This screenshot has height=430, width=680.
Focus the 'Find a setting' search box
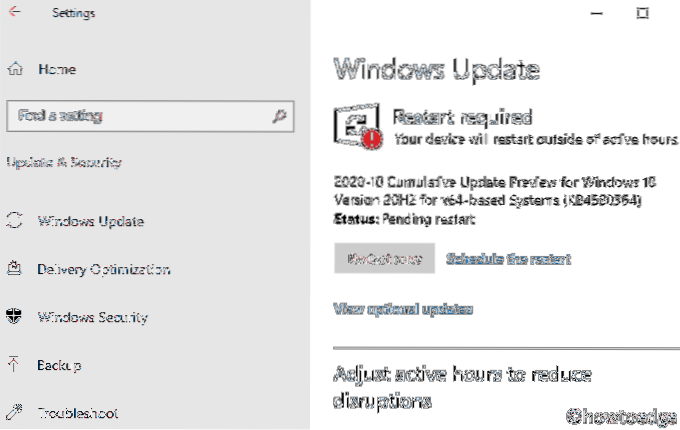click(140, 116)
